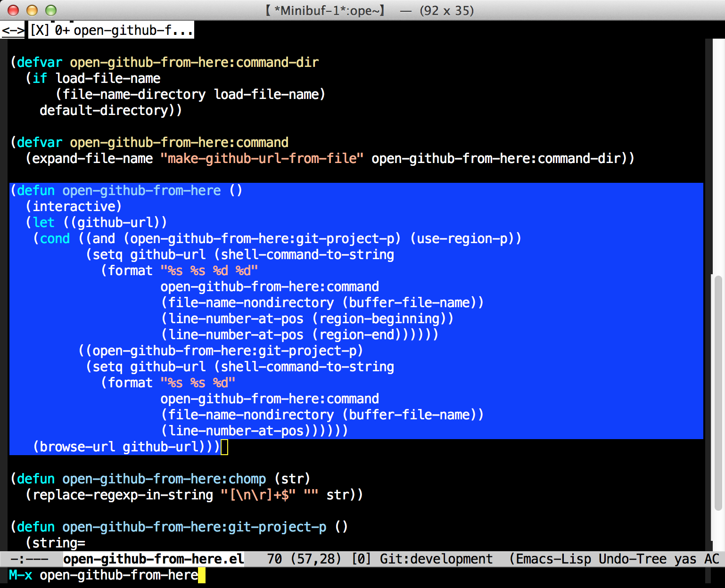Click the (92 x 35) size text in title
The width and height of the screenshot is (725, 588).
446,10
